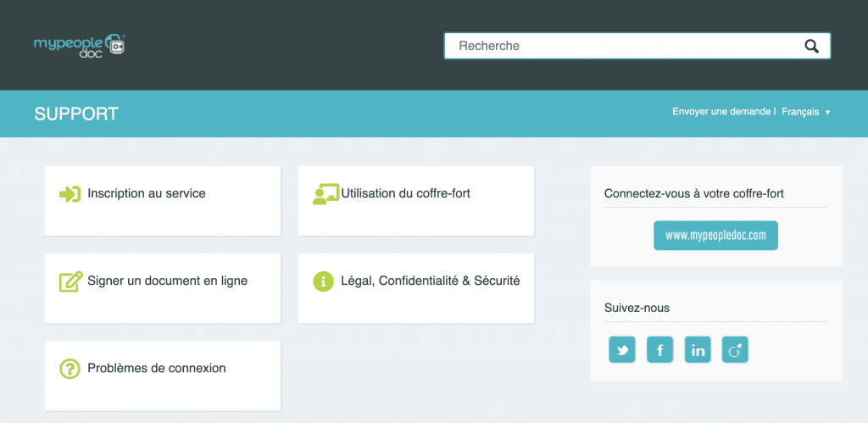Open the Viadeo social icon
This screenshot has width=868, height=423.
tap(735, 350)
